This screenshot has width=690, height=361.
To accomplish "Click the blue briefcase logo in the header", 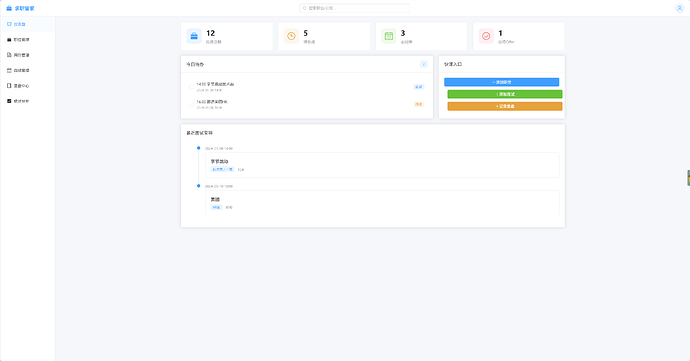I will tap(9, 8).
